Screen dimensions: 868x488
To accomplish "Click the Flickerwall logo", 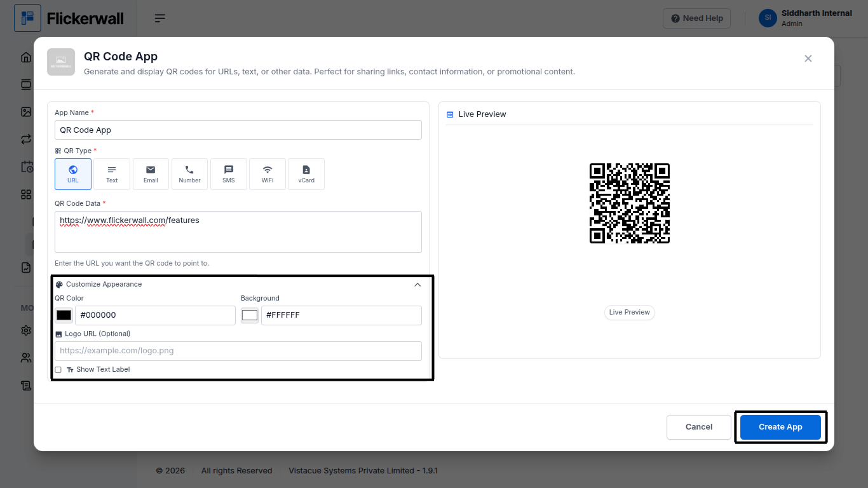I will click(x=69, y=18).
